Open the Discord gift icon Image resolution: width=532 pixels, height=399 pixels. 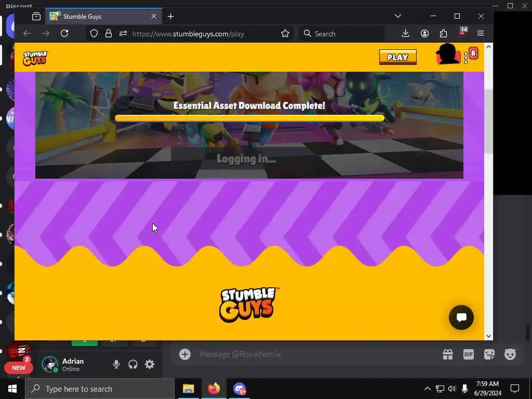(x=448, y=354)
